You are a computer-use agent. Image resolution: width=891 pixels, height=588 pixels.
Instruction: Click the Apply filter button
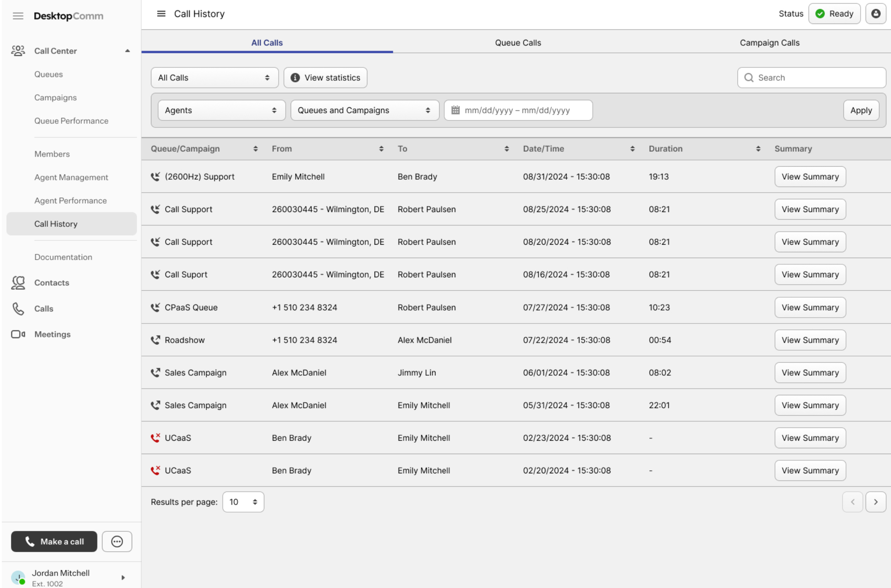click(861, 110)
